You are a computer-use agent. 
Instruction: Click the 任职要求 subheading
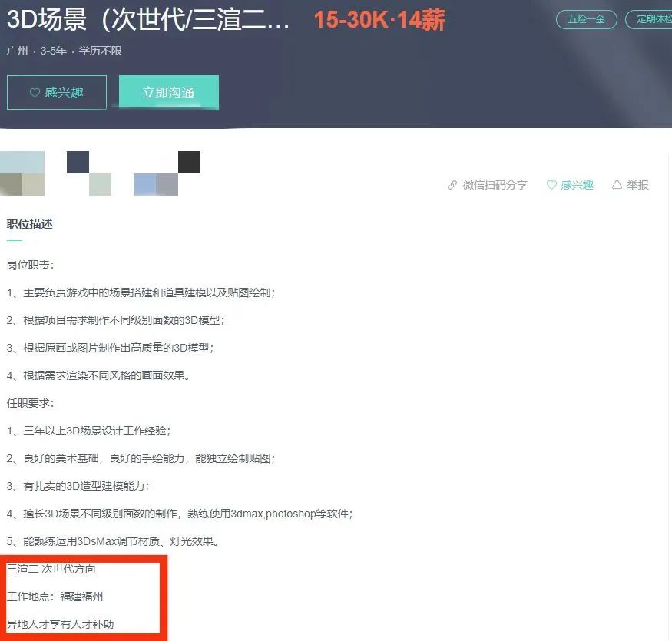[31, 402]
